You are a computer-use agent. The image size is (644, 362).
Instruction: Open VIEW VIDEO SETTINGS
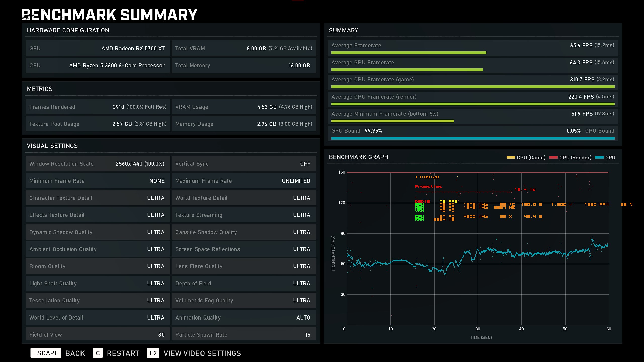[202, 353]
